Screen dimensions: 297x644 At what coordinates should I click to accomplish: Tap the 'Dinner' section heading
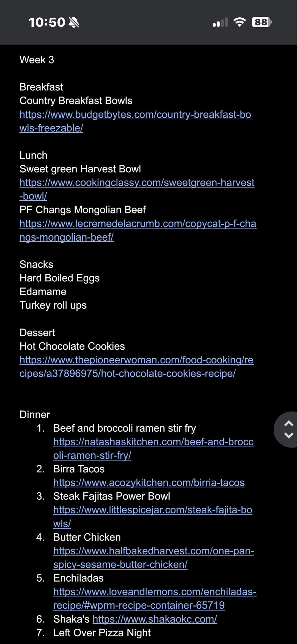pos(35,415)
